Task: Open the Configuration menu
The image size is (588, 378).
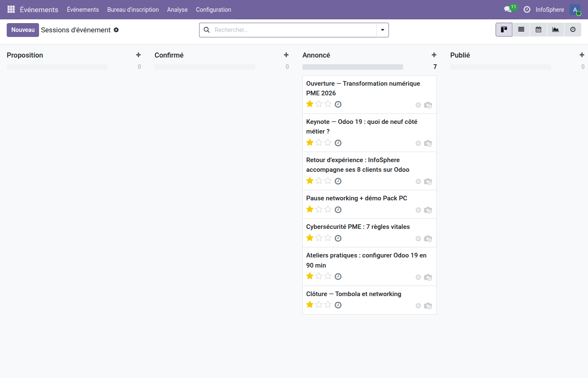Action: pos(213,9)
